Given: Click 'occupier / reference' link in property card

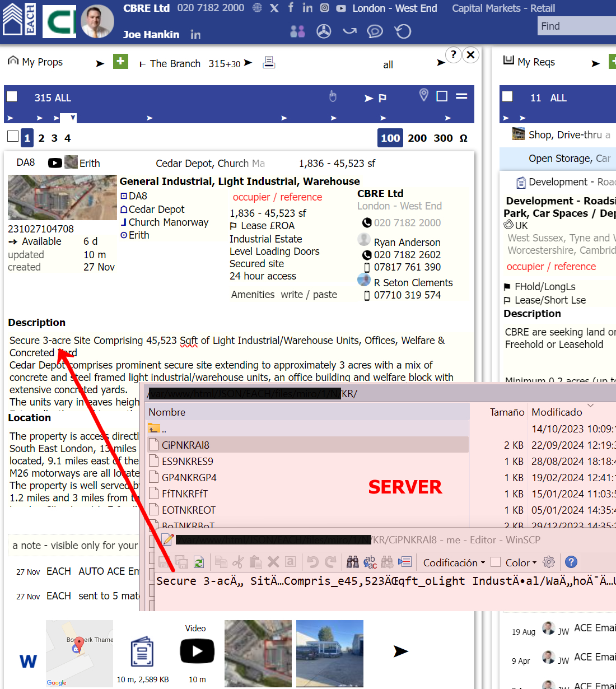Looking at the screenshot, I should 277,197.
